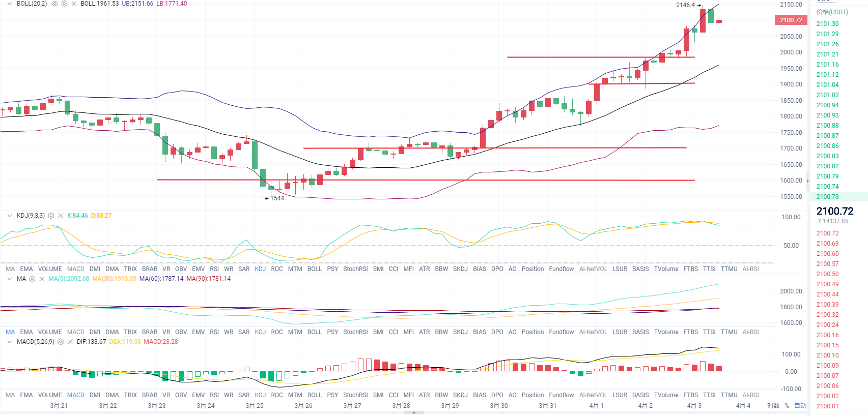Close the MA sub-panel with its X
868x417 pixels.
(x=42, y=279)
